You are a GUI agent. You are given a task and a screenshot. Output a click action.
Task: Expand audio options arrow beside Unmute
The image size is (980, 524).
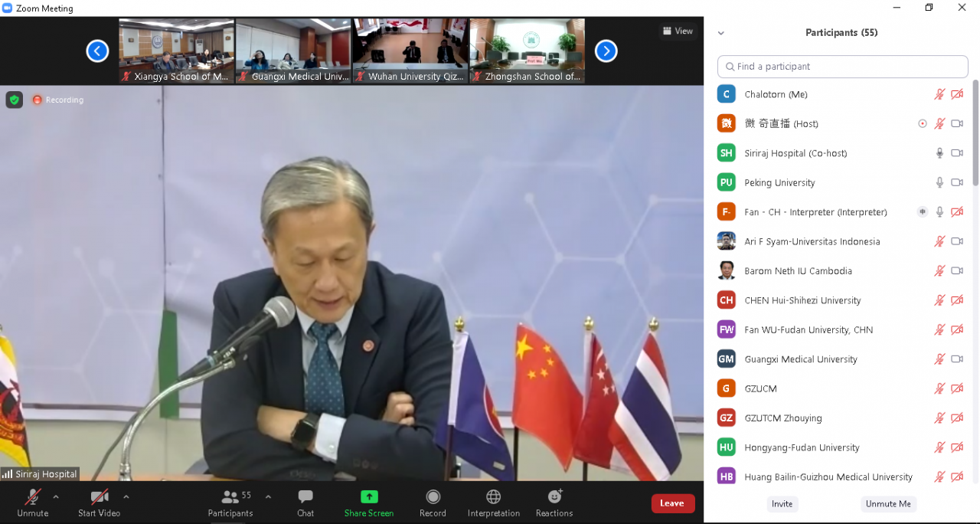pyautogui.click(x=56, y=496)
